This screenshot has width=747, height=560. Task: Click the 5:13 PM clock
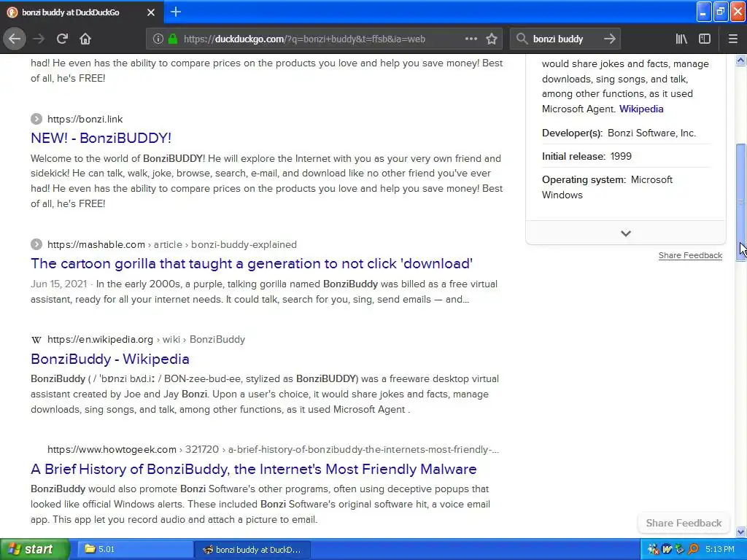point(719,550)
